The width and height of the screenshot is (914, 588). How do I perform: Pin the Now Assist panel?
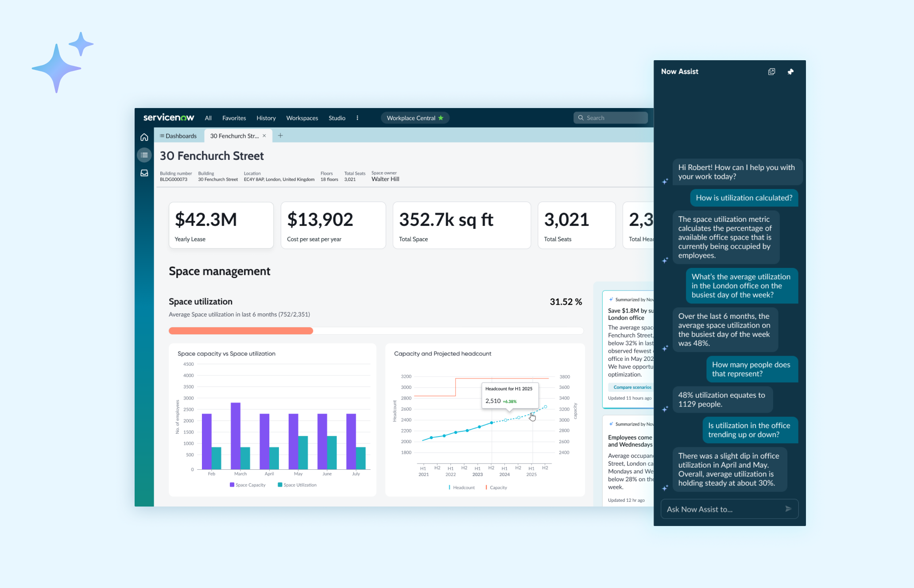tap(790, 71)
